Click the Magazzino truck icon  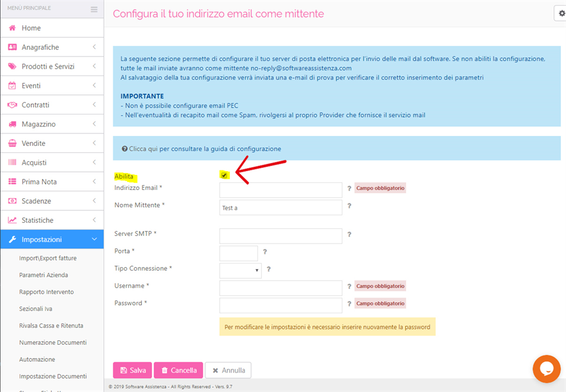click(x=12, y=124)
